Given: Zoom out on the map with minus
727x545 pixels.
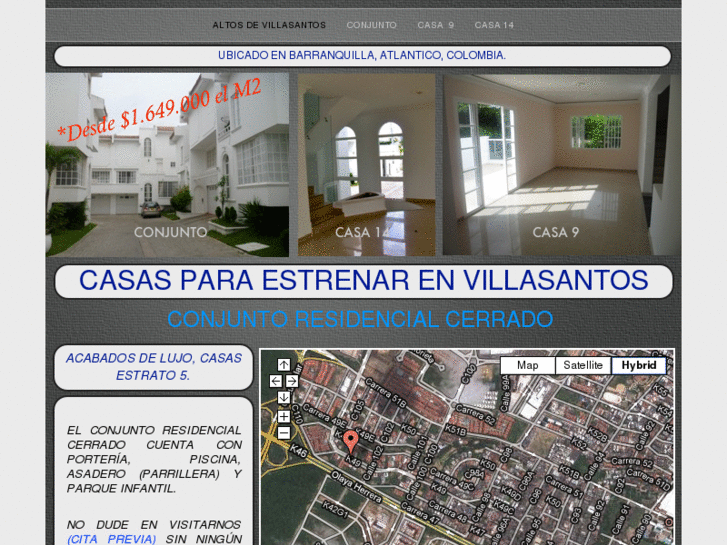Looking at the screenshot, I should (284, 433).
